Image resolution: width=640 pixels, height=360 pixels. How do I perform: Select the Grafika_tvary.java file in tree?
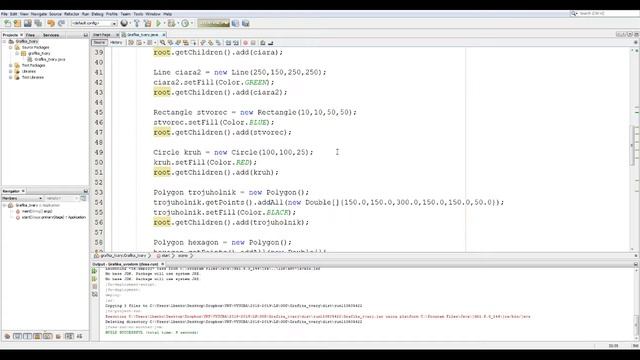click(x=49, y=59)
